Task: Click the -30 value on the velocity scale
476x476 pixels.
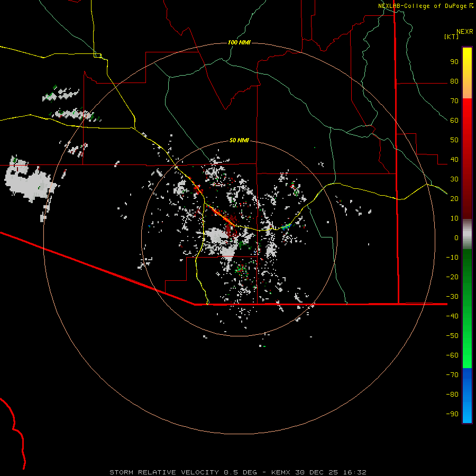Action: (452, 297)
